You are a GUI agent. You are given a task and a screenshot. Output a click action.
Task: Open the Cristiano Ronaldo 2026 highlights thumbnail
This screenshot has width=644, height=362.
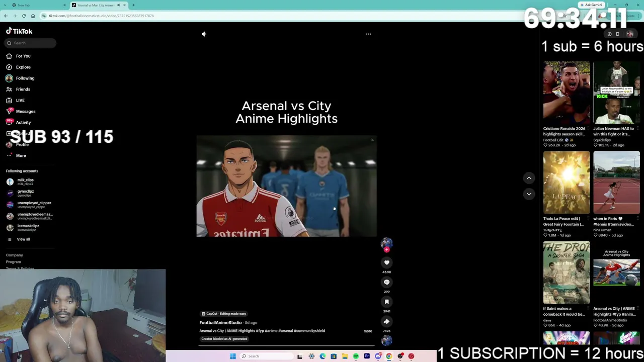(567, 93)
